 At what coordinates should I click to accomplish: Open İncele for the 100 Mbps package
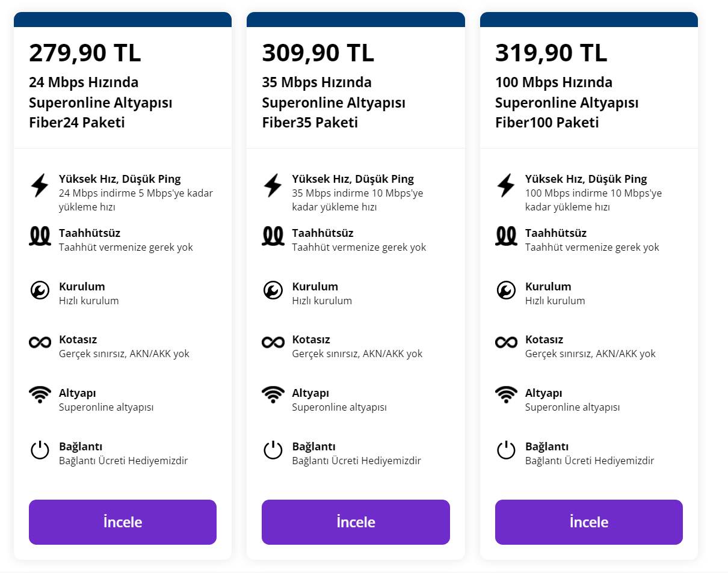point(588,522)
